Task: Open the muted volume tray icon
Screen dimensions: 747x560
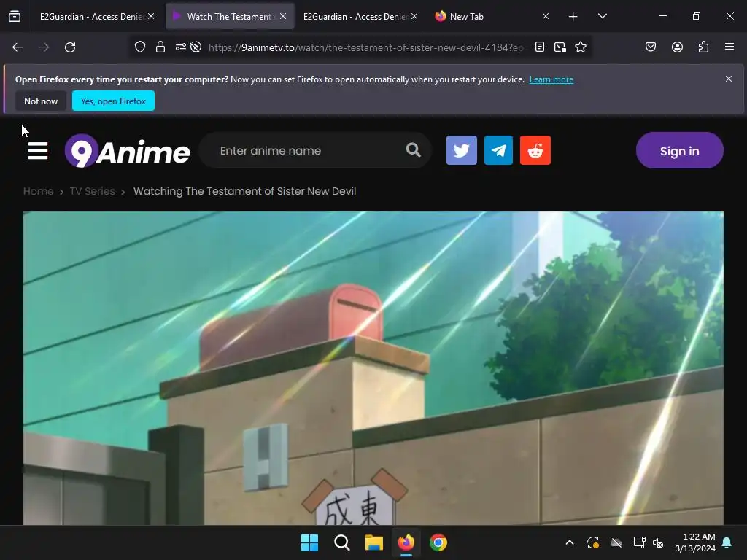Action: [x=659, y=542]
